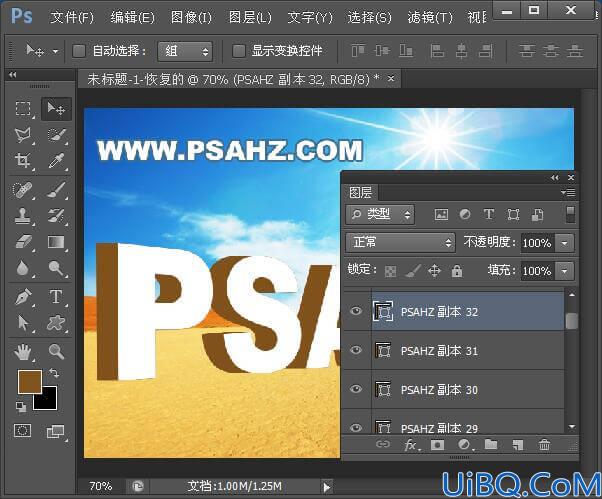Select the History Brush tool
Viewport: 602px width, 499px height.
(x=56, y=216)
